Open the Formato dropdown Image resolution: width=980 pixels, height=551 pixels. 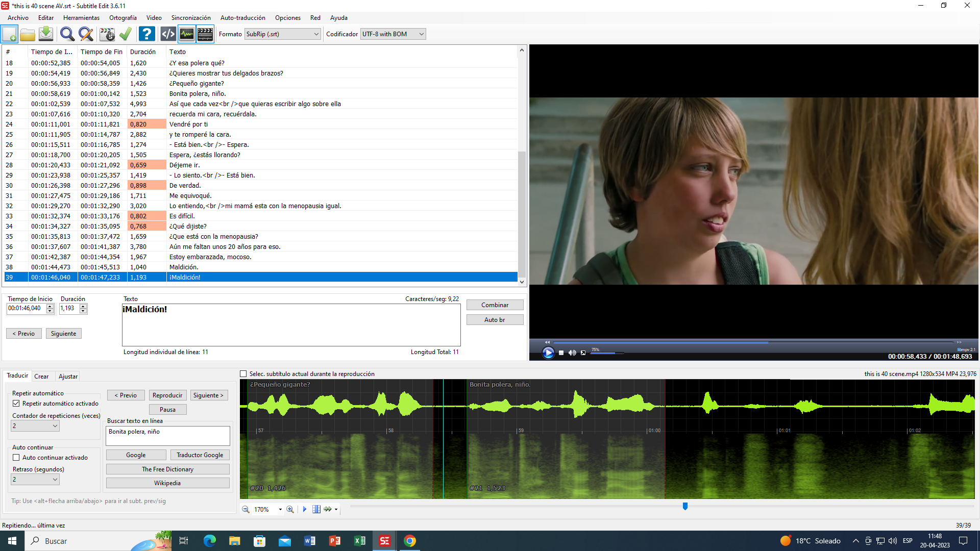[x=316, y=34]
